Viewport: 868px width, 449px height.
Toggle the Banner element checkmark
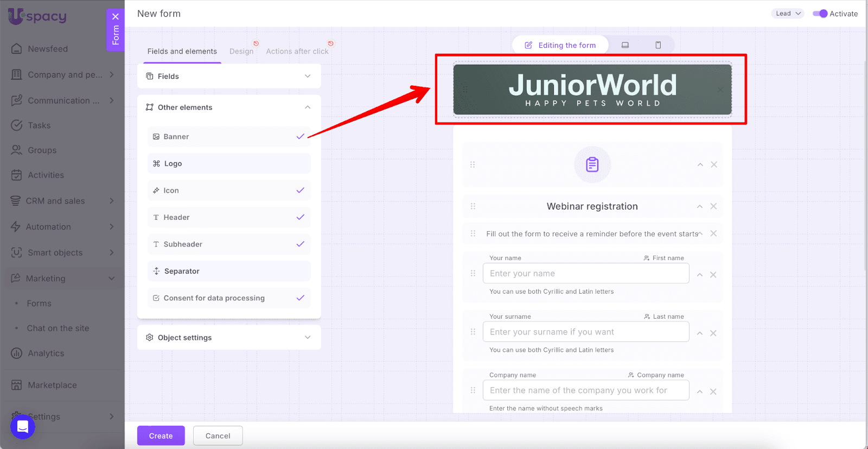300,137
